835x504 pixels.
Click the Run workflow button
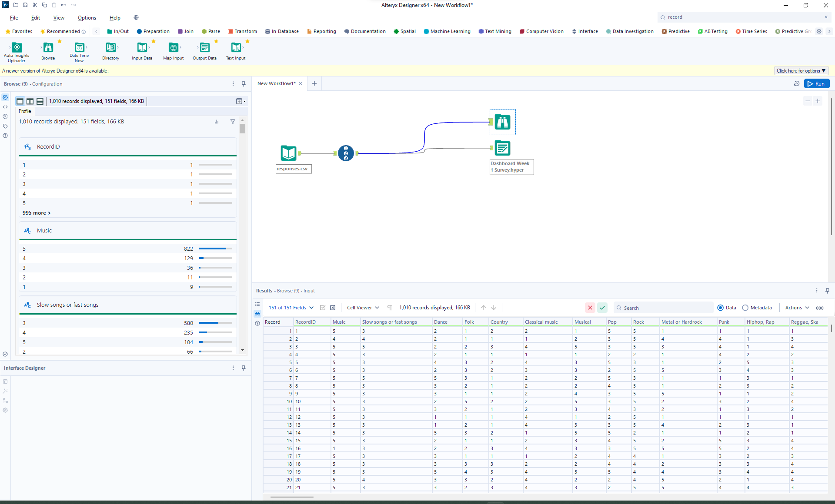816,84
